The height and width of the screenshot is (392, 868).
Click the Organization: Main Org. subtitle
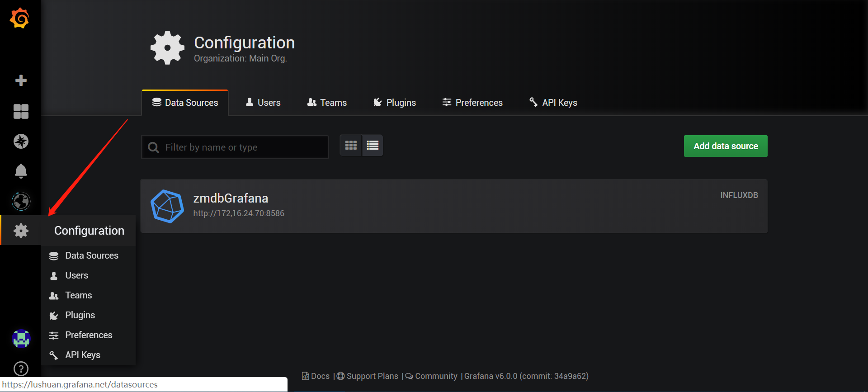coord(241,58)
